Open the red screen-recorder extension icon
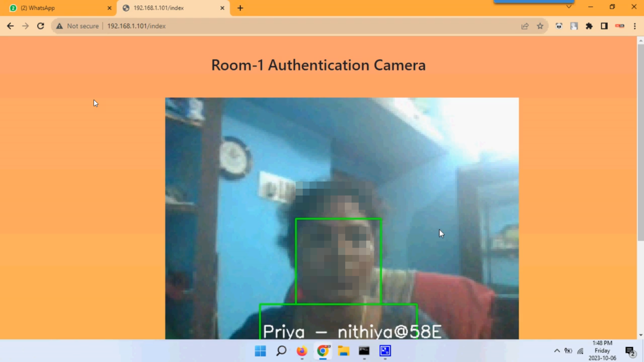This screenshot has height=362, width=644. point(619,26)
